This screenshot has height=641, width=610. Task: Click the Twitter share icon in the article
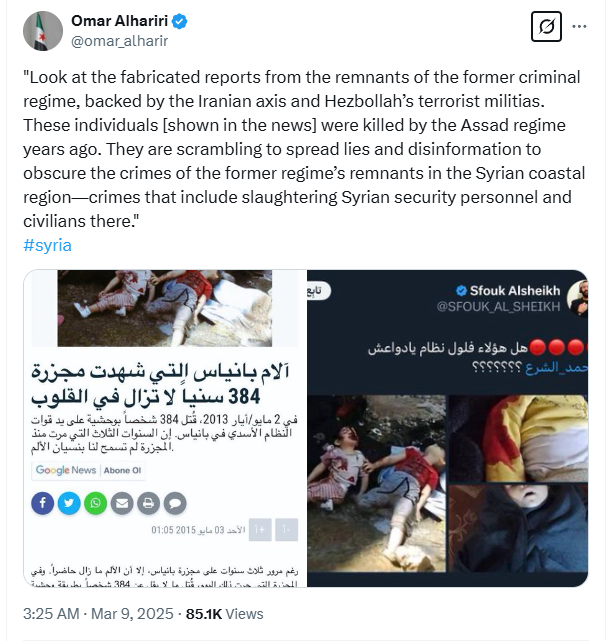tap(69, 503)
